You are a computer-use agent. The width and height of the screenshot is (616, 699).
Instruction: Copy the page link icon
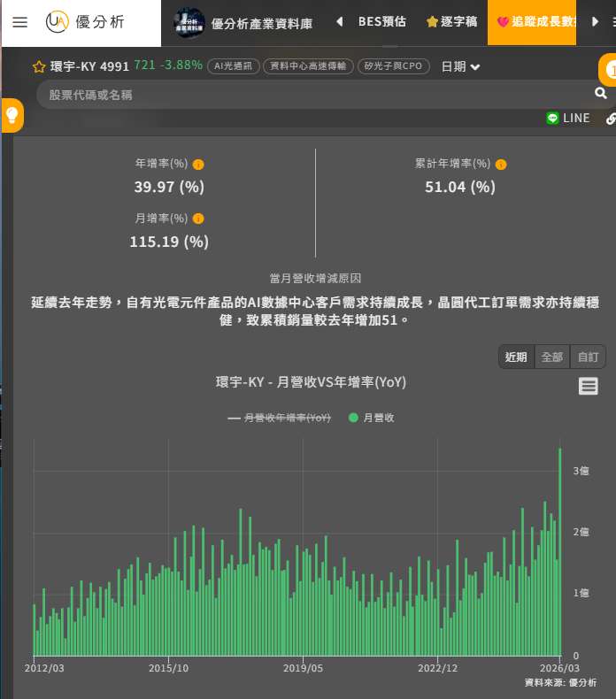click(x=611, y=119)
